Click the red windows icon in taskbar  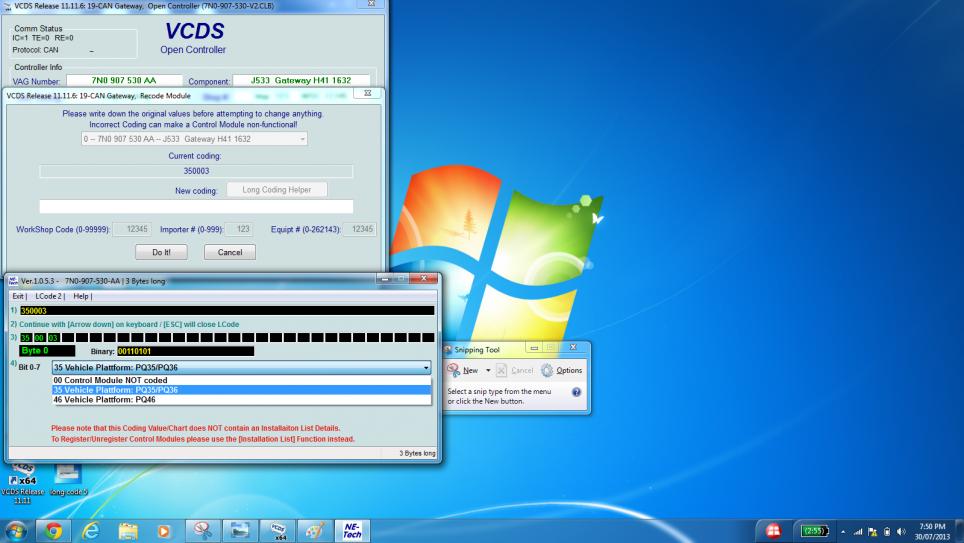(x=773, y=531)
